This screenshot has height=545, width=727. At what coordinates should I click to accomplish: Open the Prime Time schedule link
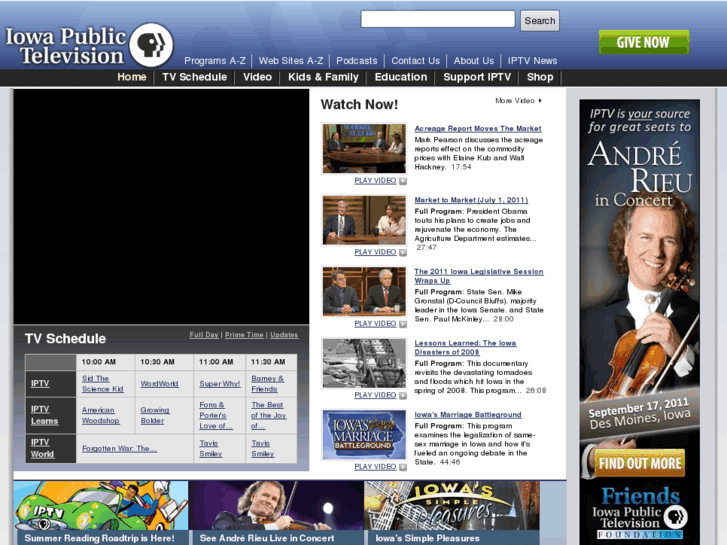244,335
